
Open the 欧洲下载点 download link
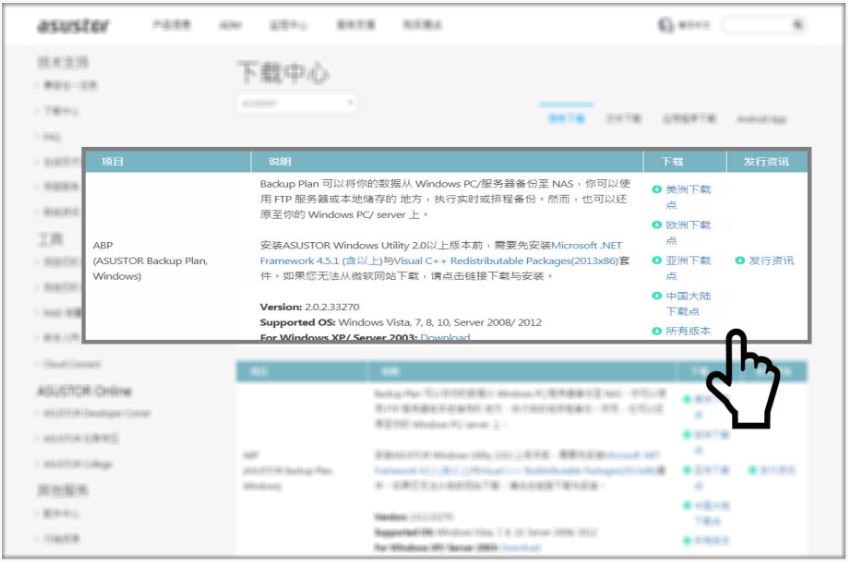tap(687, 232)
